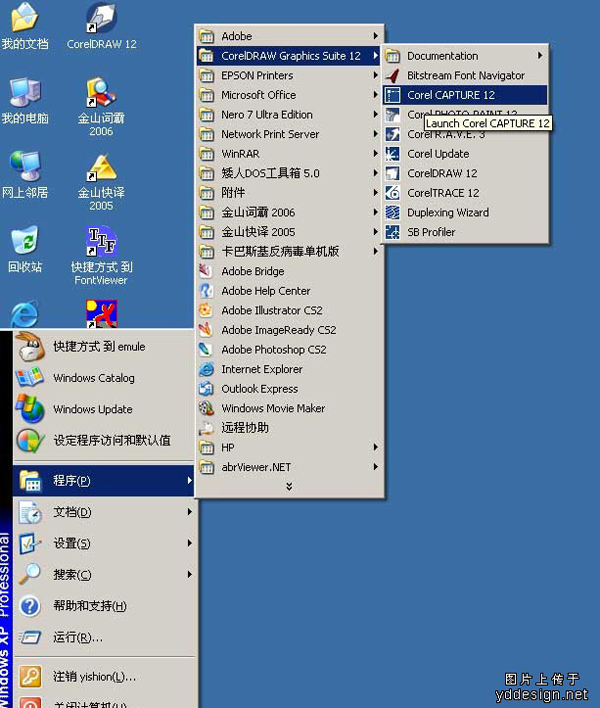This screenshot has height=708, width=600.
Task: Click the Adobe Help Center icon
Action: tap(206, 291)
